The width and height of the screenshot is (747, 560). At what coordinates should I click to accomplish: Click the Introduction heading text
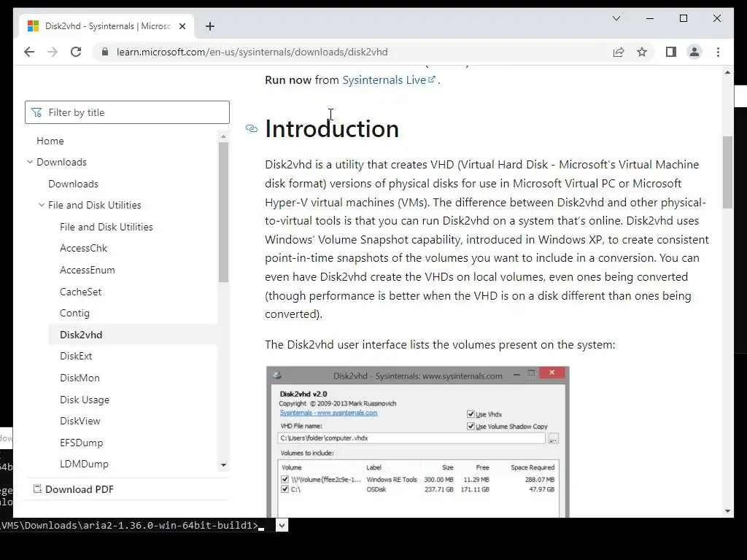[x=332, y=128]
